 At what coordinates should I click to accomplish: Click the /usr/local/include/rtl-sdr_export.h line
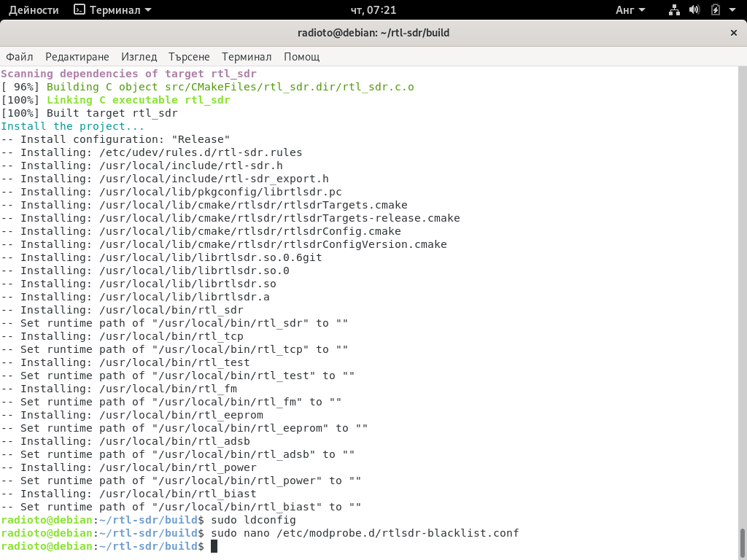coord(165,179)
